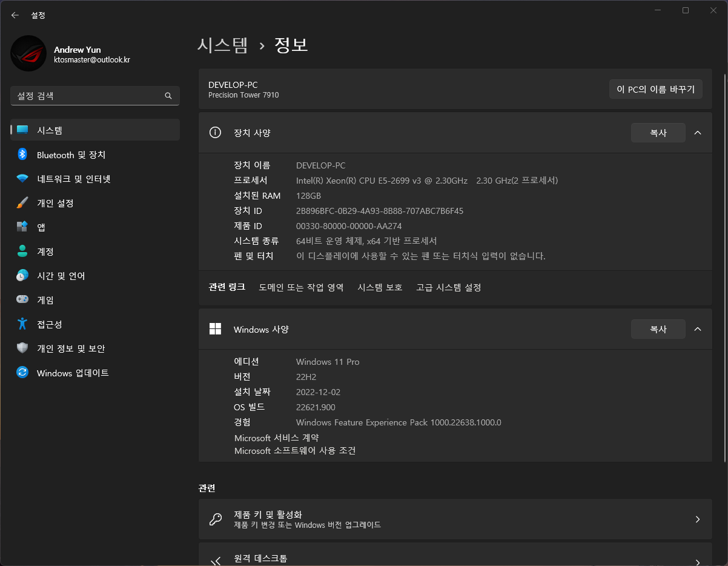Maximize the Settings window
The width and height of the screenshot is (728, 566).
click(x=686, y=10)
